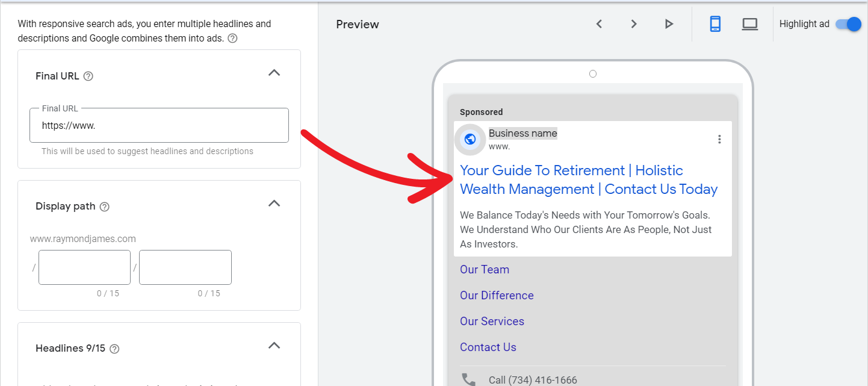Click the www.raymondjames.com display path text

click(83, 239)
